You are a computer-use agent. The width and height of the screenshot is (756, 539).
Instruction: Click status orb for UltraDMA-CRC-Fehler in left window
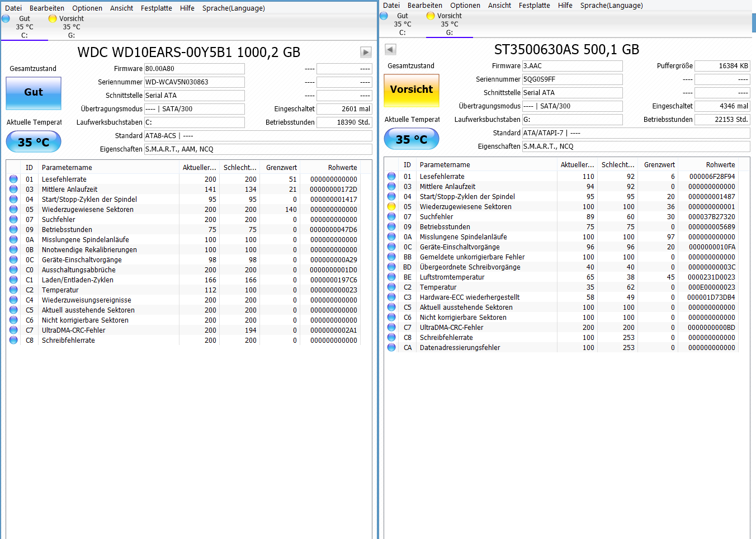13,330
